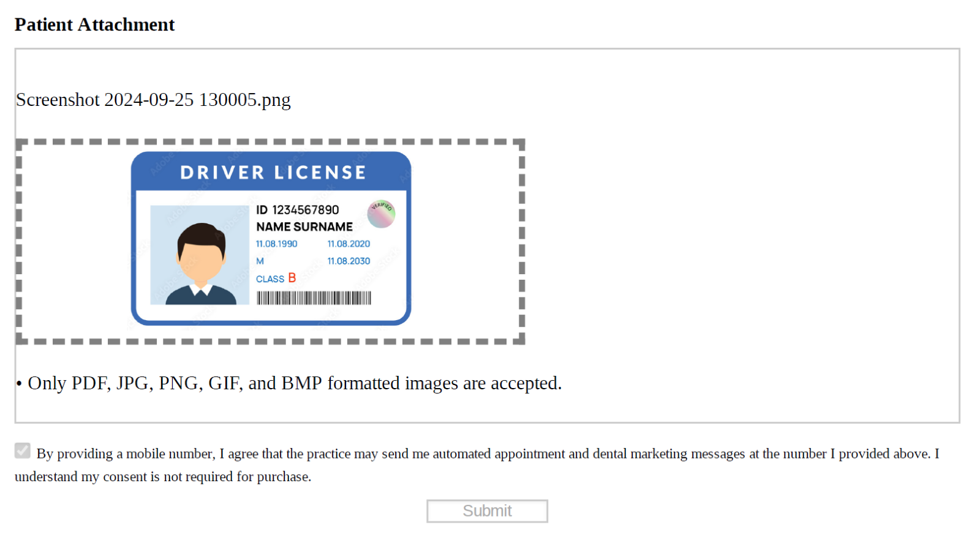The width and height of the screenshot is (980, 557).
Task: Click the person avatar photo on license
Action: (x=200, y=256)
